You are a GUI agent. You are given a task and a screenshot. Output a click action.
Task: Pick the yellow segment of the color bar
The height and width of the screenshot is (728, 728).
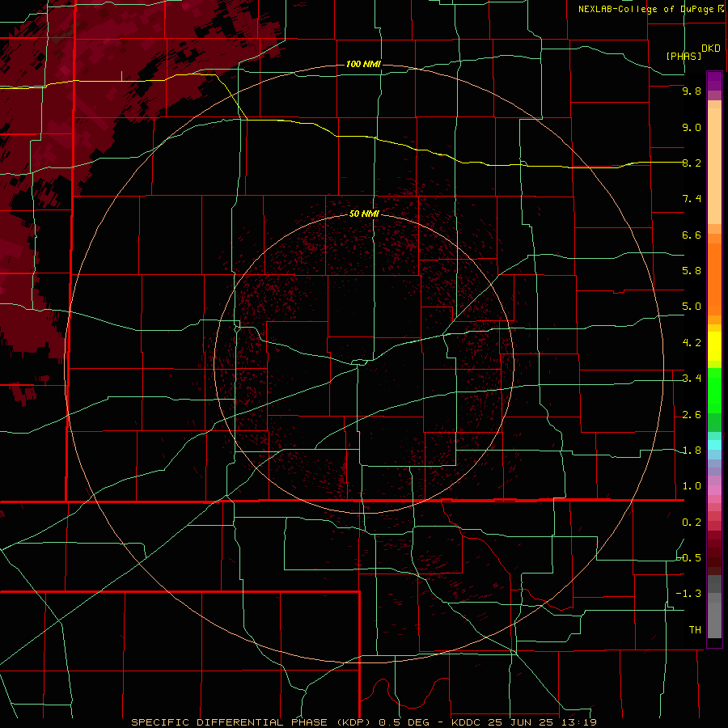pyautogui.click(x=714, y=346)
